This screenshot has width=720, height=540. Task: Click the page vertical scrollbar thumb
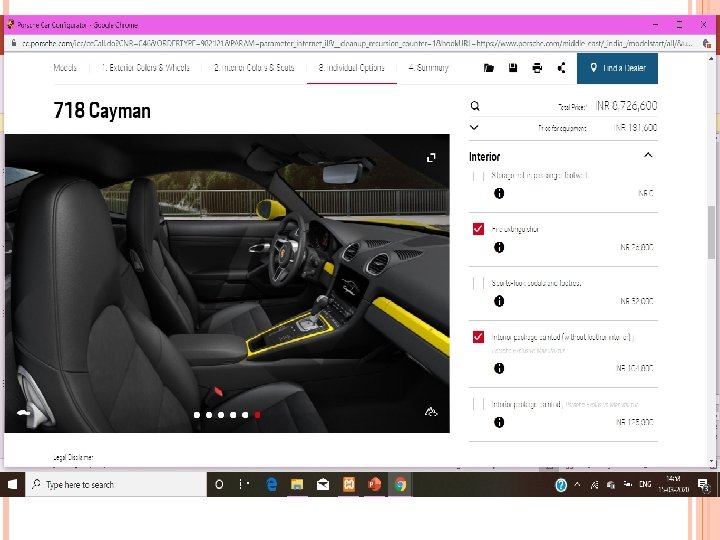(712, 232)
